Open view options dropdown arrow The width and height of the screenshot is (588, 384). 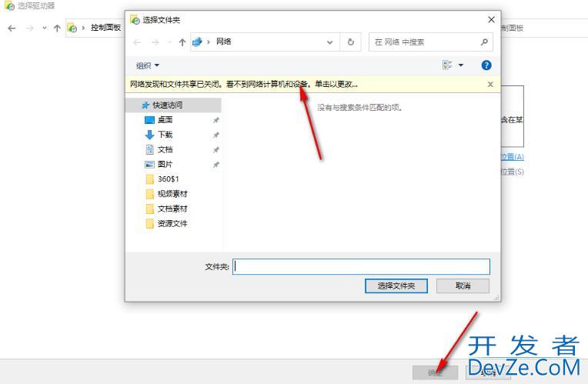461,65
